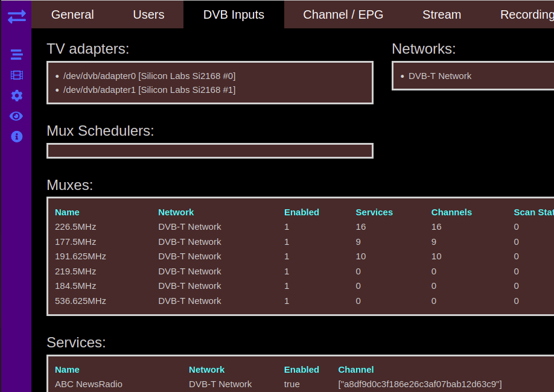Image resolution: width=554 pixels, height=392 pixels.
Task: Click the Services table Channel header
Action: point(356,370)
